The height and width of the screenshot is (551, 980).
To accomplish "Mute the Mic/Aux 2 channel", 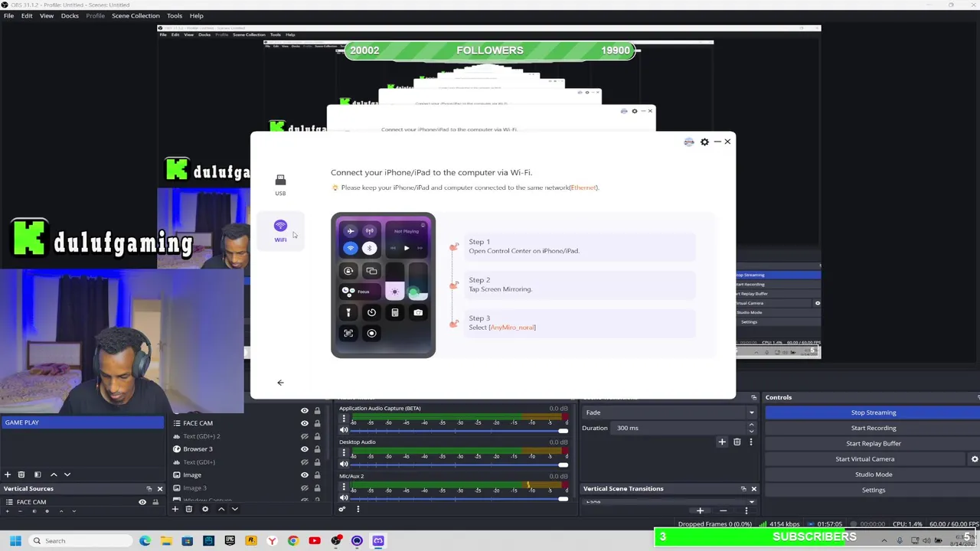I will coord(344,498).
